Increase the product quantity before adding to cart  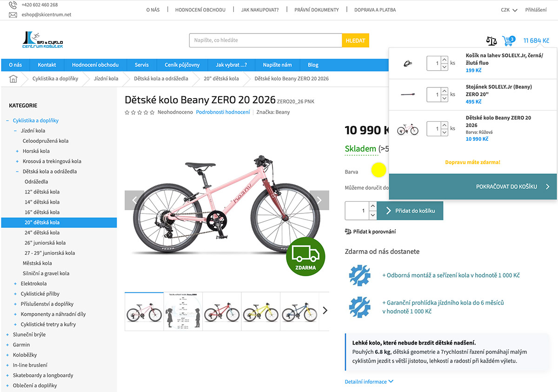click(372, 206)
